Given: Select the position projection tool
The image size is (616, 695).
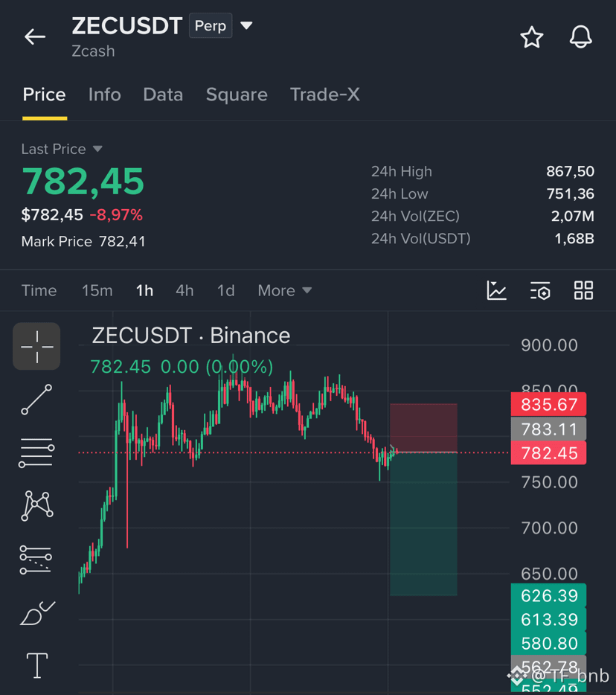Looking at the screenshot, I should 36,560.
